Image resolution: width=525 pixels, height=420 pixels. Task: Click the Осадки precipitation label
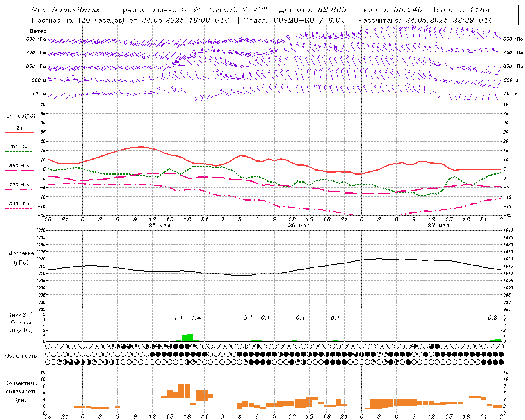point(21,322)
